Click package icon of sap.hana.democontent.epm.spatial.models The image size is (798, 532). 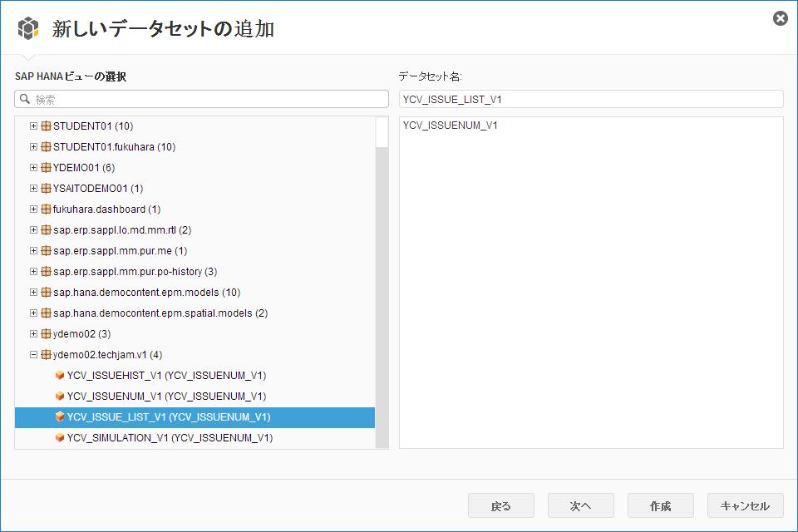click(x=46, y=313)
